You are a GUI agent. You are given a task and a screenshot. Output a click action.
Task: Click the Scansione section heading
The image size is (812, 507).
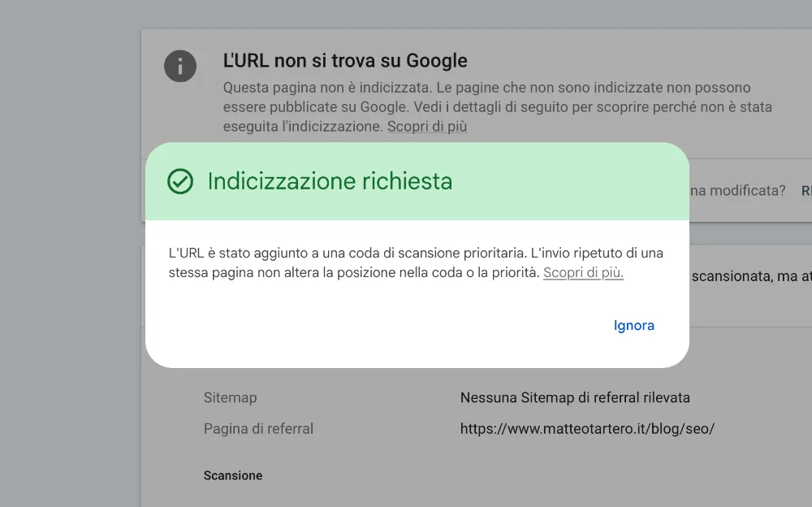tap(233, 475)
